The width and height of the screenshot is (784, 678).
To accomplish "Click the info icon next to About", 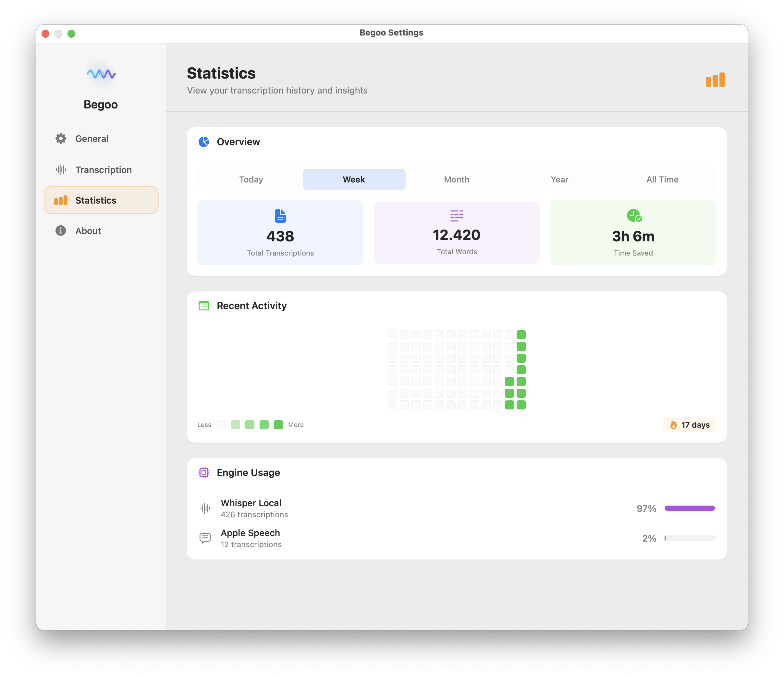I will [61, 231].
